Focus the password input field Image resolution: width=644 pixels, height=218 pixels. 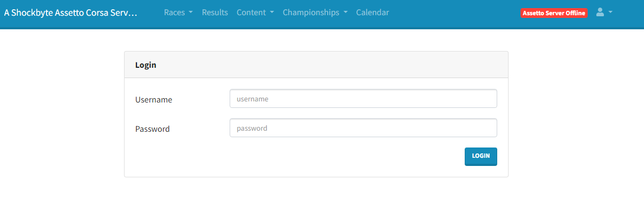(363, 128)
